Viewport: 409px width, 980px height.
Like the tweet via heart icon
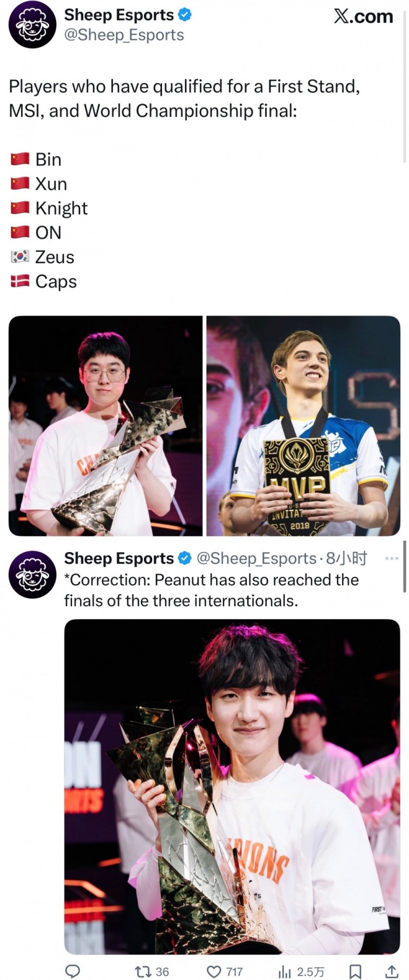(x=225, y=971)
